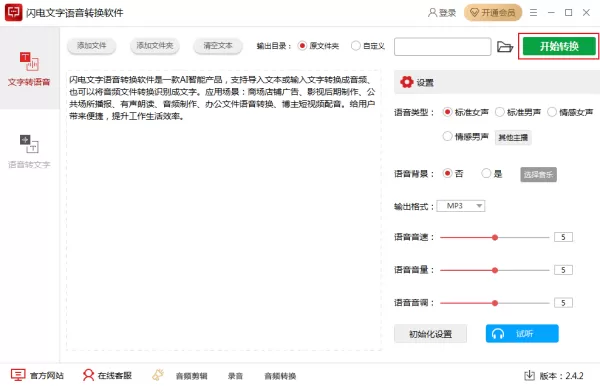Screen dimensions: 600x387
Task: Adjust the 语音语速 slider handle
Action: point(495,237)
